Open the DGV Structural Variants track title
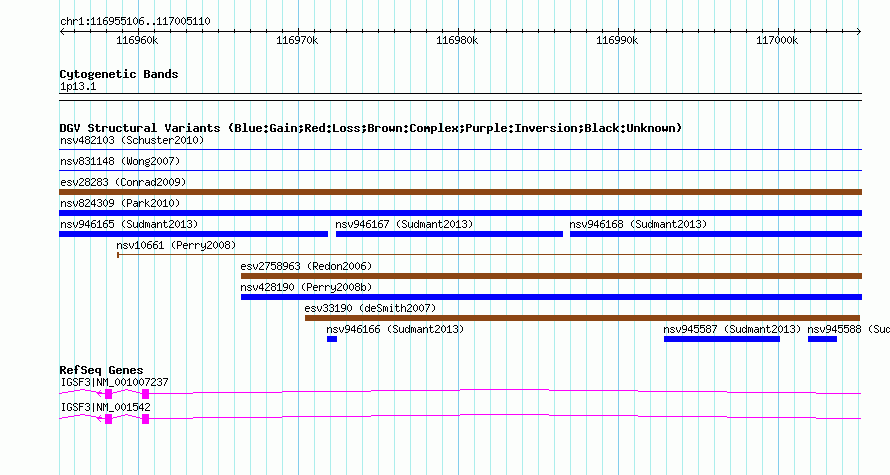 click(x=370, y=128)
